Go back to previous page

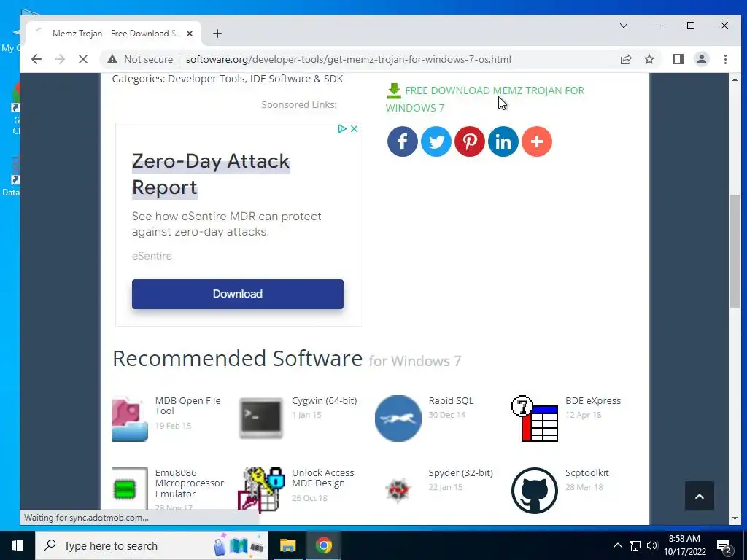click(x=36, y=59)
